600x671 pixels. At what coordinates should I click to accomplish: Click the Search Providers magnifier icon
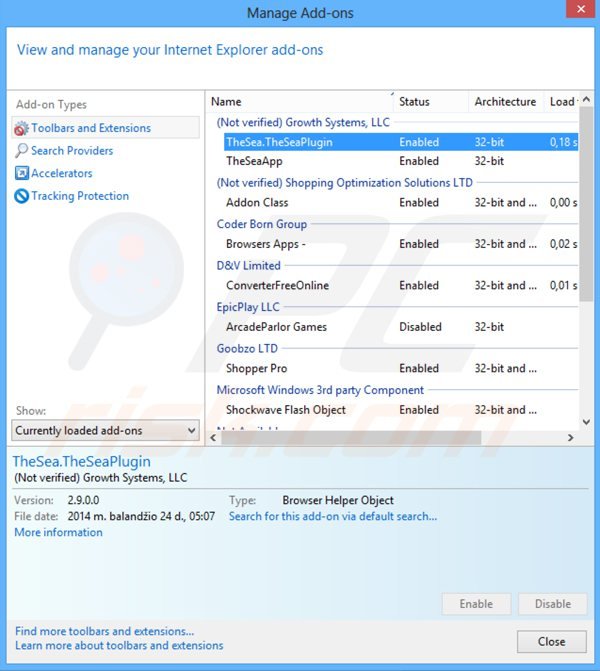pyautogui.click(x=21, y=151)
